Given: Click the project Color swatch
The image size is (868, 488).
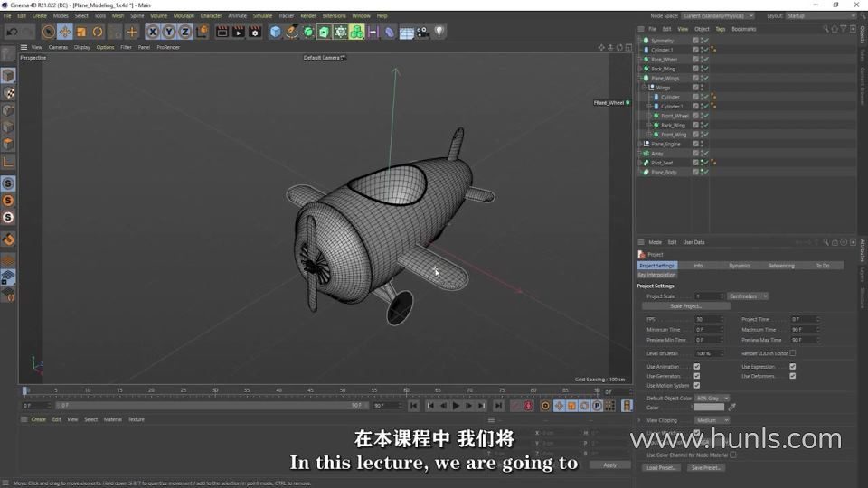Looking at the screenshot, I should tap(709, 408).
